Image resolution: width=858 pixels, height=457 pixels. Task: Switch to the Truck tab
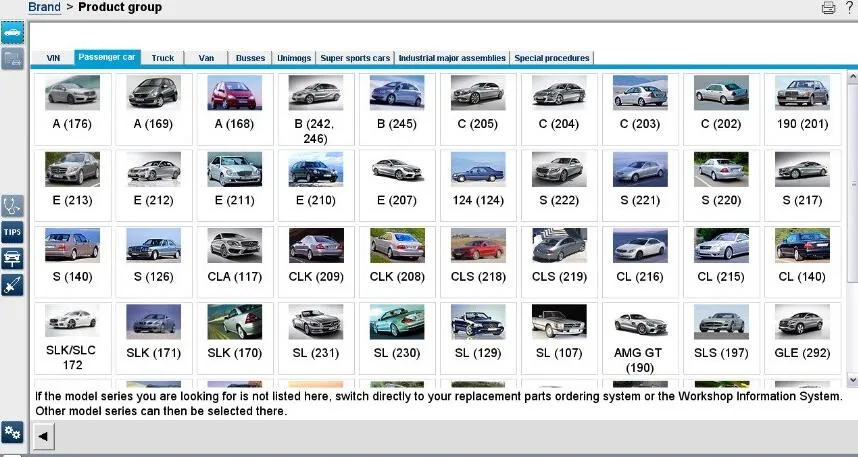click(x=163, y=58)
